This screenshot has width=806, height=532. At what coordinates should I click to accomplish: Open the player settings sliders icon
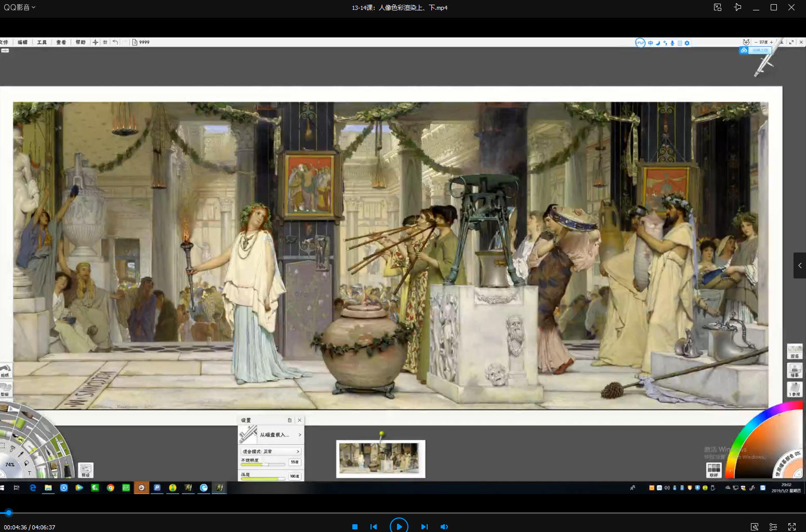pyautogui.click(x=773, y=527)
